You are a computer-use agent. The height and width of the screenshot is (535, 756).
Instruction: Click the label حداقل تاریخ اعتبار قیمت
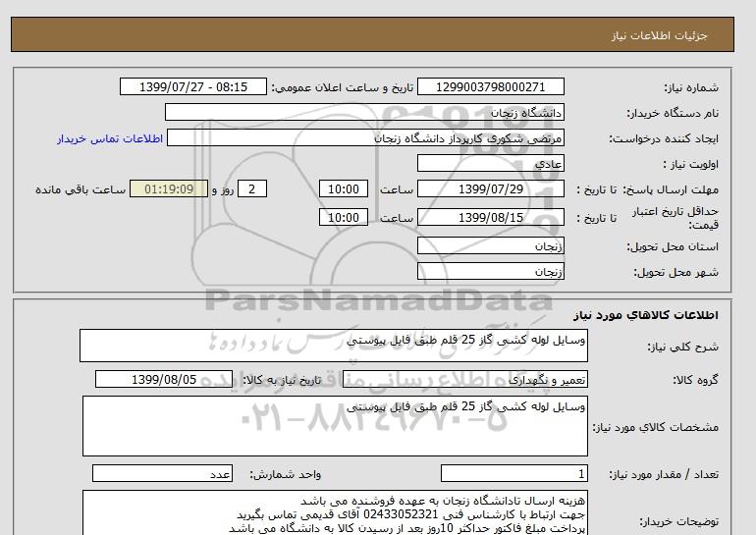675,218
